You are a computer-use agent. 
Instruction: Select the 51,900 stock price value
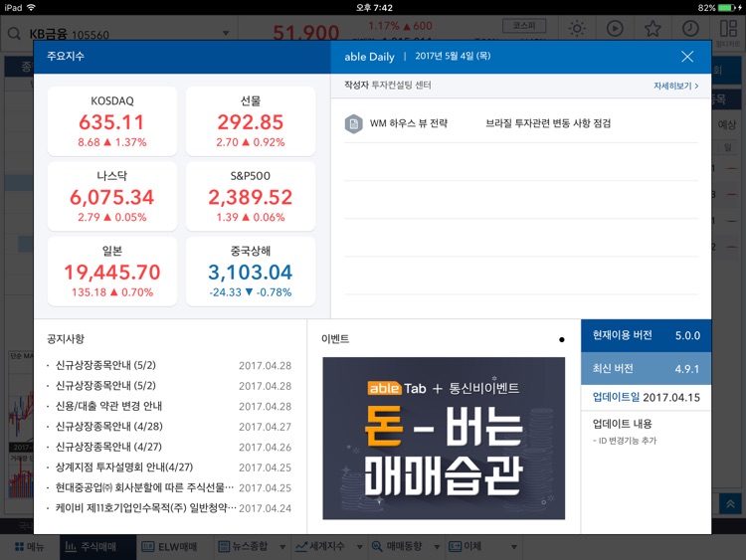[306, 33]
